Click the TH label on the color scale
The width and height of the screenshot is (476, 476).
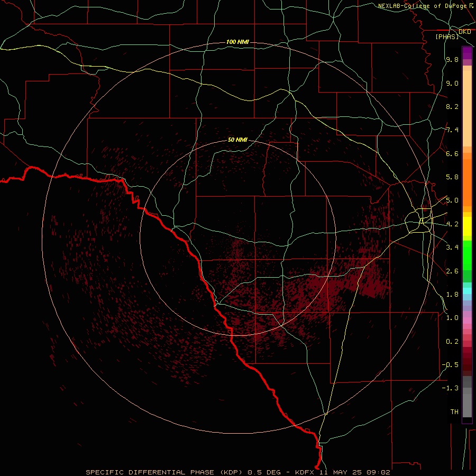454,412
